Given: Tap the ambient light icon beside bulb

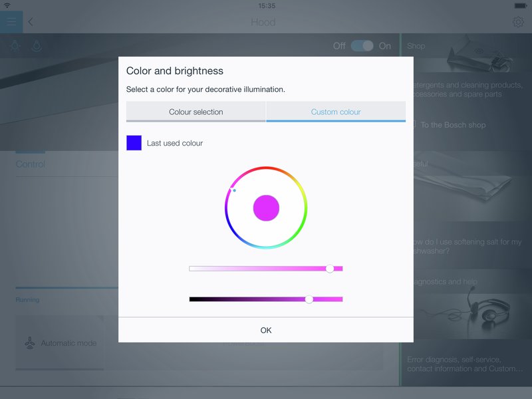Looking at the screenshot, I should pyautogui.click(x=37, y=47).
